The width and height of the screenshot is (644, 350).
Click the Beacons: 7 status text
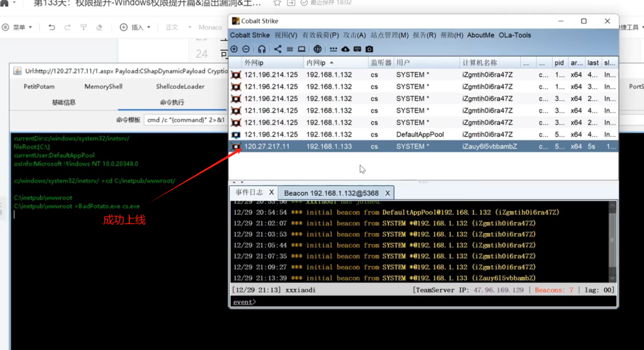point(553,290)
